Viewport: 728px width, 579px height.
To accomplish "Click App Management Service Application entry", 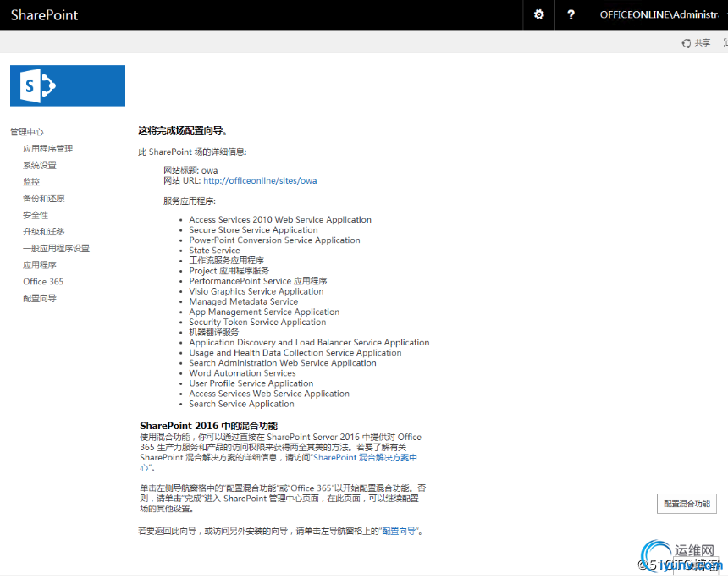I will point(264,312).
